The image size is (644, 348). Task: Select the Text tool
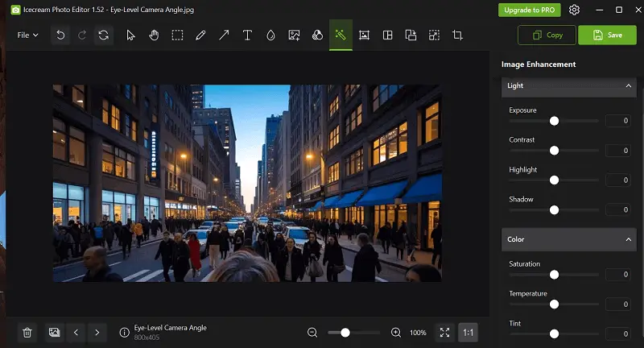pos(247,35)
